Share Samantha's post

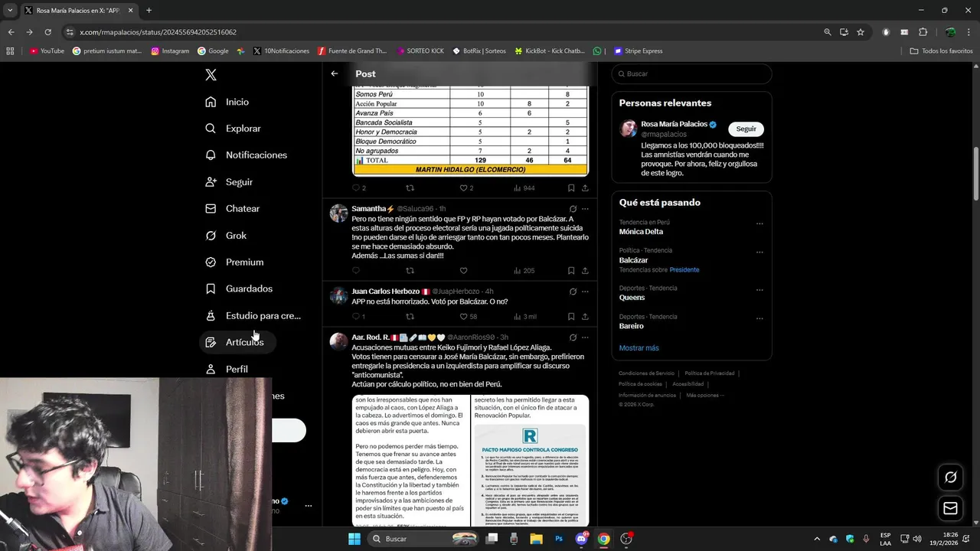coord(585,270)
